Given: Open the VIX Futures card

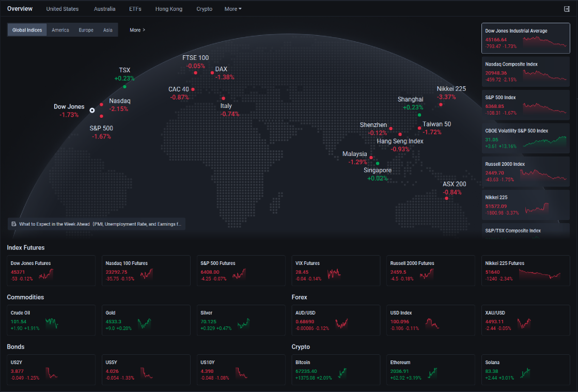Looking at the screenshot, I should coord(336,271).
